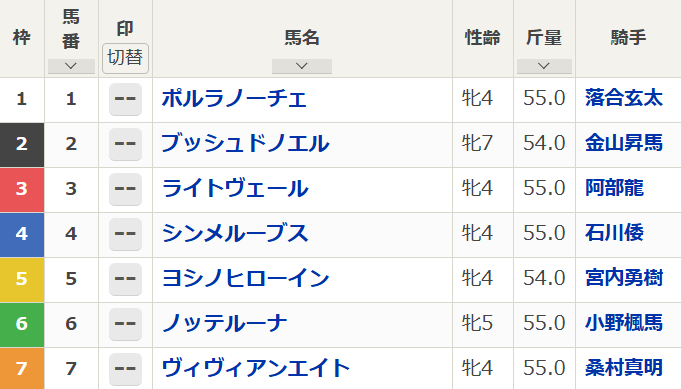View jockey 落合玄太 profile
682x389 pixels.
point(624,98)
